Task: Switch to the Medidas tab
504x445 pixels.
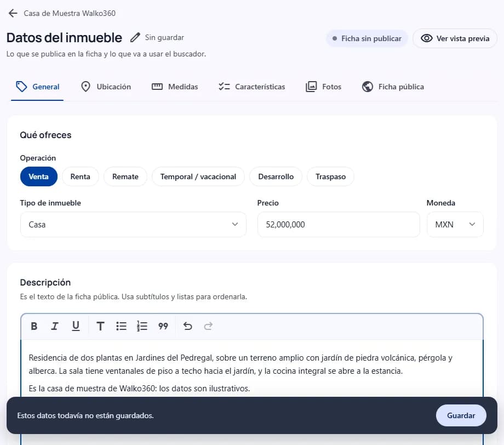Action: (175, 87)
